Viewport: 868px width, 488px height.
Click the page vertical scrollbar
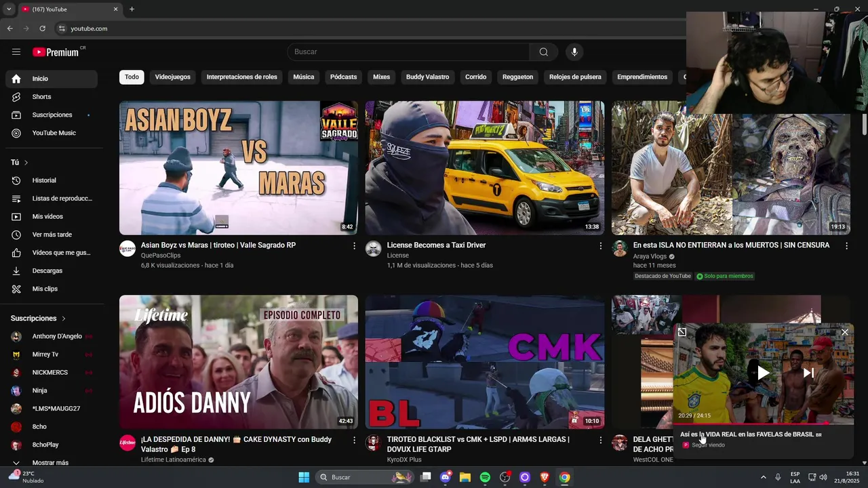point(865,125)
